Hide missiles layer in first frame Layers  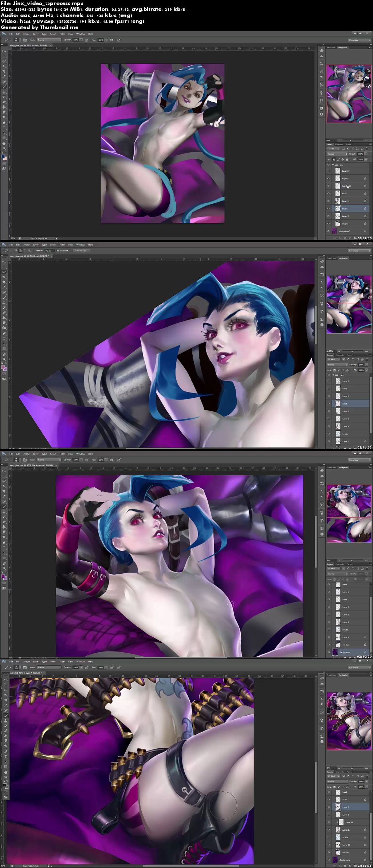point(329,224)
